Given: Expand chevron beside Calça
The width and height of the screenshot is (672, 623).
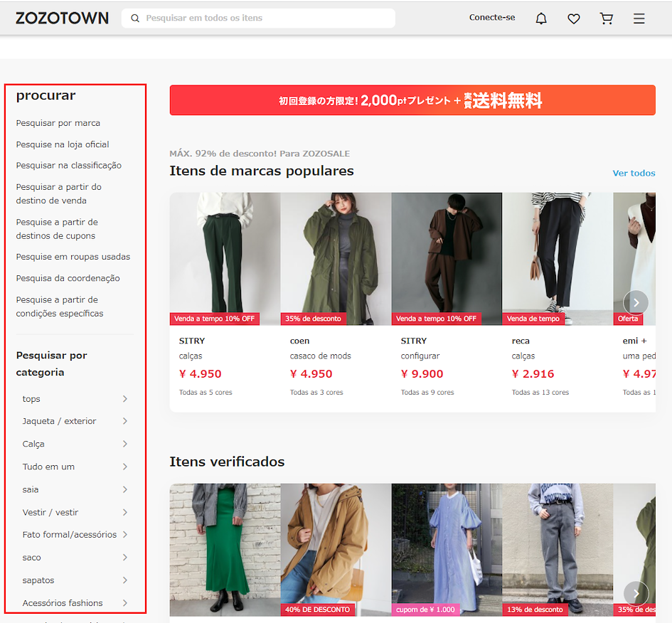Looking at the screenshot, I should pyautogui.click(x=125, y=444).
